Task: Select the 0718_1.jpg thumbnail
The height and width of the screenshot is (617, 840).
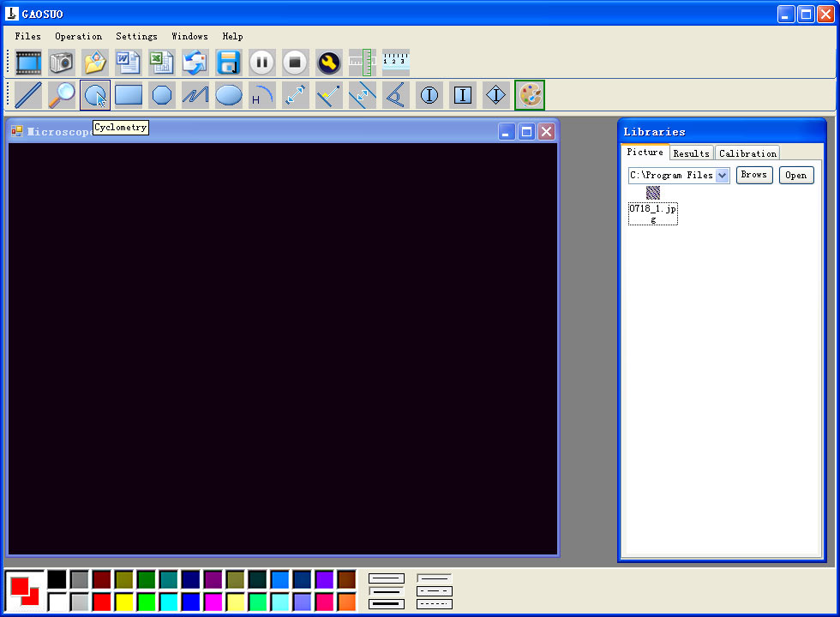Action: point(653,206)
